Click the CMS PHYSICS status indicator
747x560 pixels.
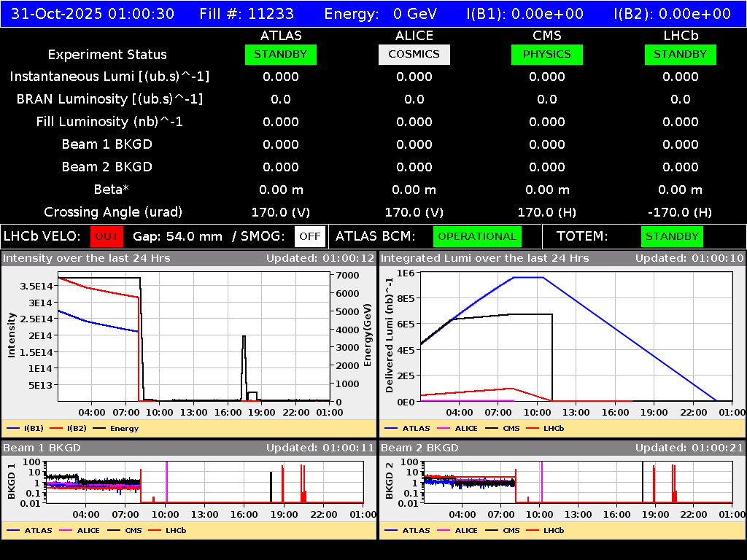(x=547, y=54)
